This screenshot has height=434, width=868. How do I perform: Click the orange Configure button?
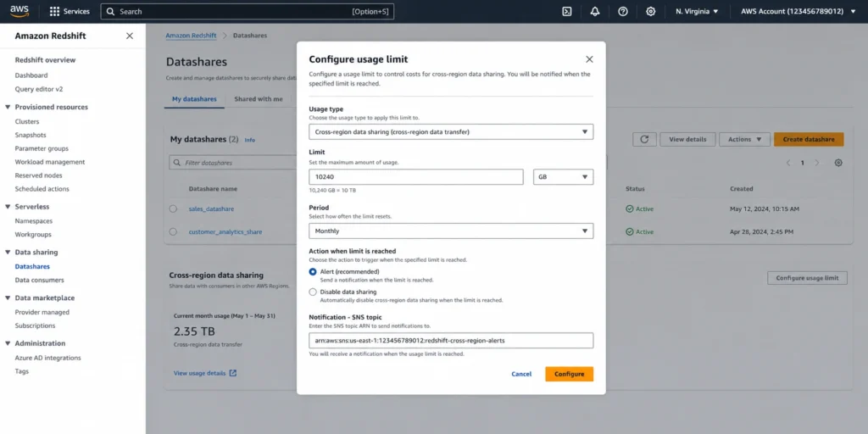[569, 374]
